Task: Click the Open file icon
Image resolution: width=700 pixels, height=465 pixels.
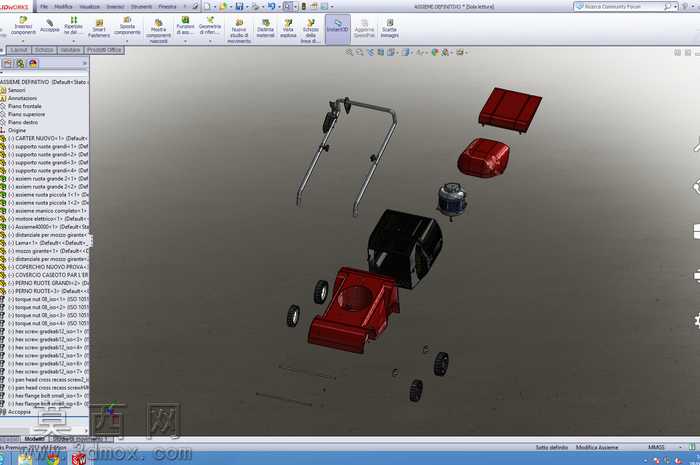Action: pos(223,6)
